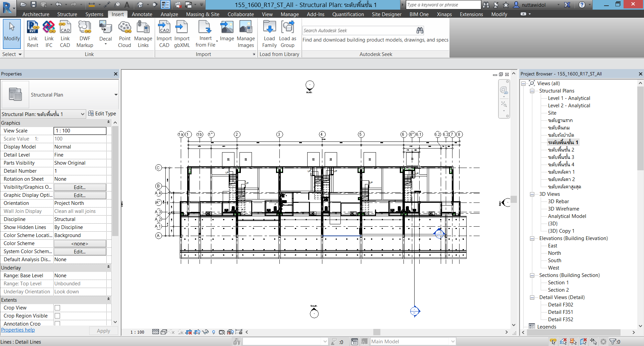The width and height of the screenshot is (644, 346).
Task: Open the Collaborate ribbon tab
Action: pyautogui.click(x=240, y=14)
